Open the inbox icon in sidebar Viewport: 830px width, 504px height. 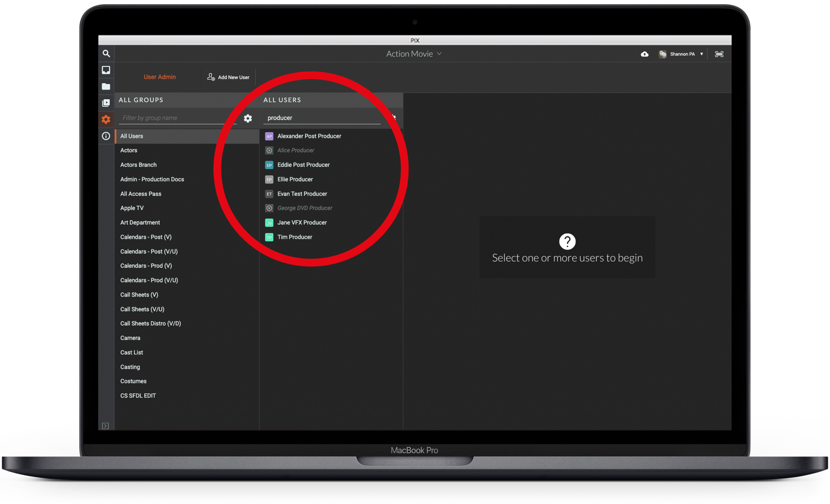click(106, 70)
